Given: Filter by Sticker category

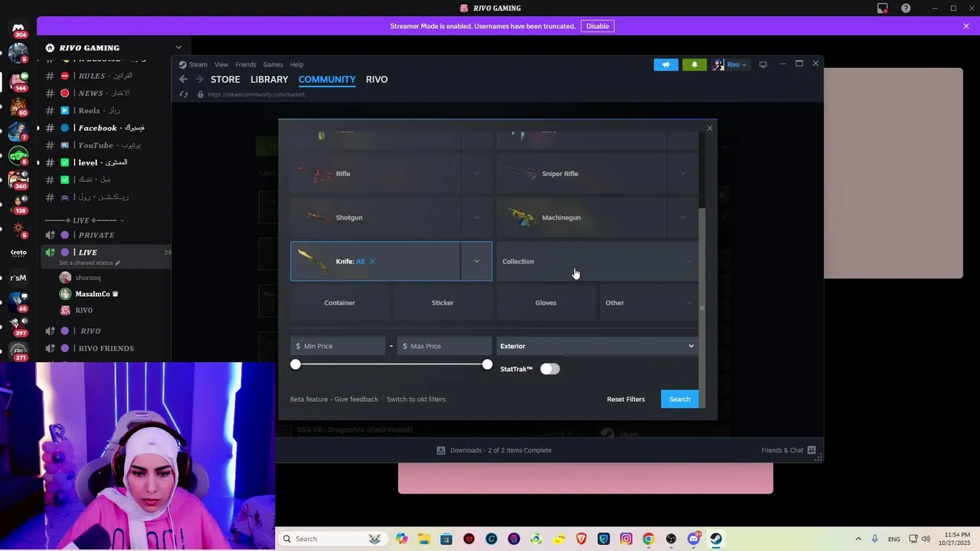Looking at the screenshot, I should click(443, 302).
